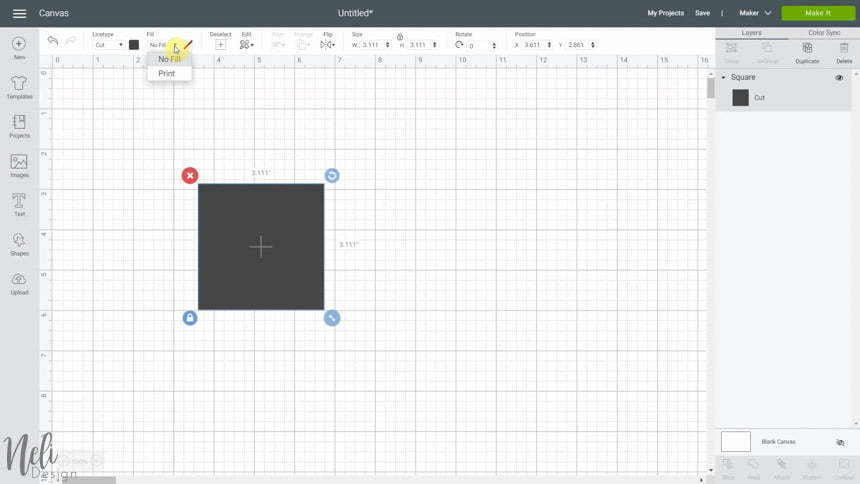Viewport: 860px width, 484px height.
Task: Click the Attach tool icon
Action: click(x=781, y=464)
